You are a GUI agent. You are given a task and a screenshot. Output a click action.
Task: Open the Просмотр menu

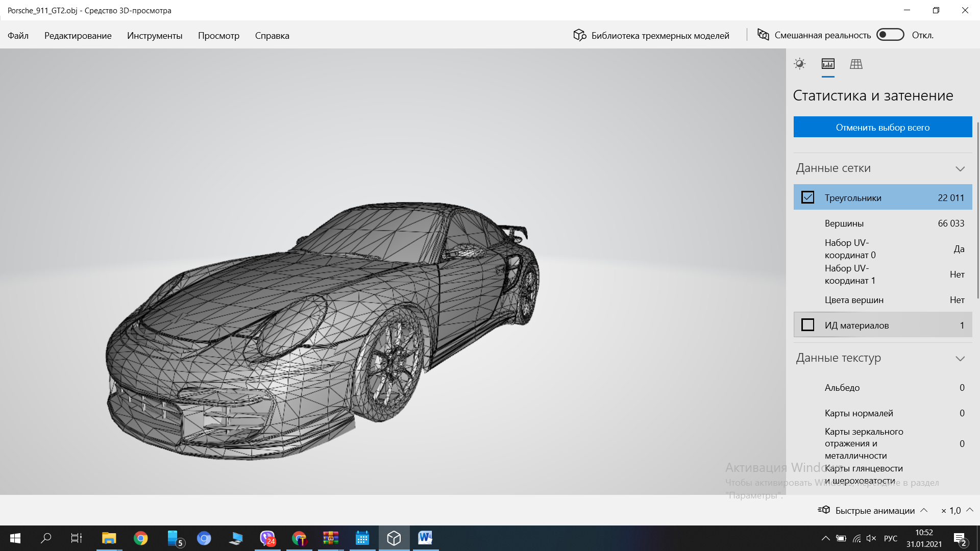(218, 36)
